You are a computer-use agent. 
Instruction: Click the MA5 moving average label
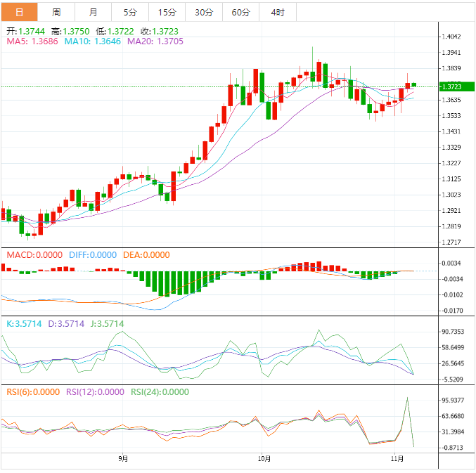click(x=32, y=41)
